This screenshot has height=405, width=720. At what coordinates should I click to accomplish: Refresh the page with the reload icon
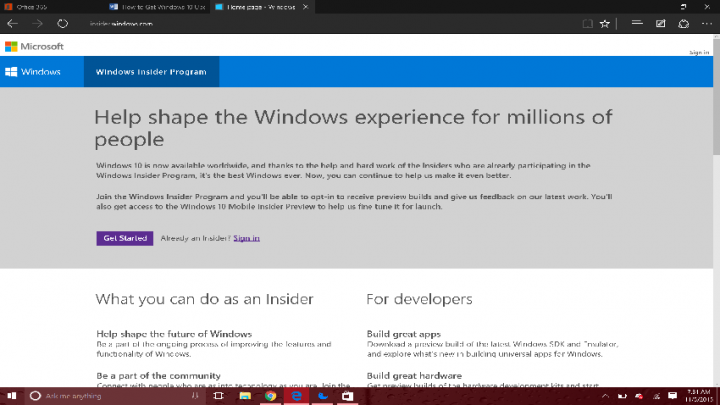click(62, 23)
